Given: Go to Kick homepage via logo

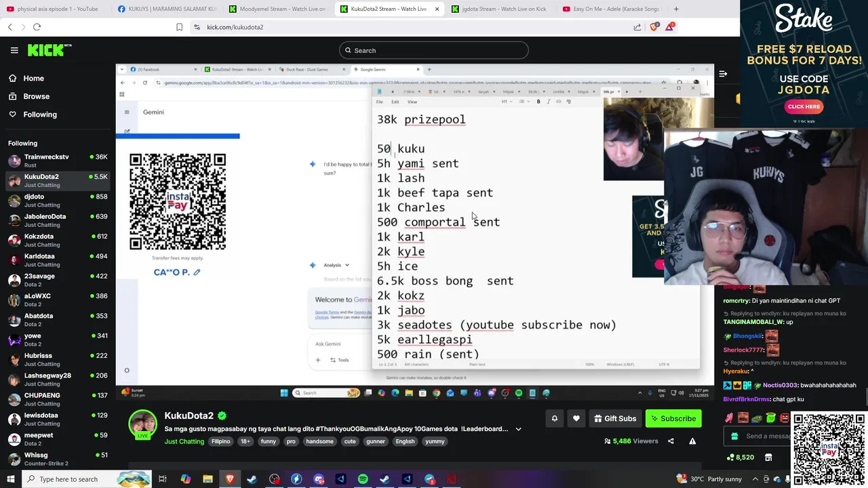Looking at the screenshot, I should pyautogui.click(x=49, y=50).
